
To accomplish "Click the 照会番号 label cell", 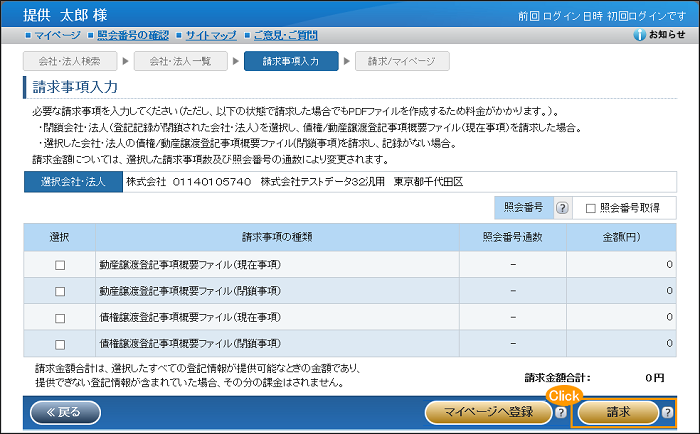I will point(524,208).
